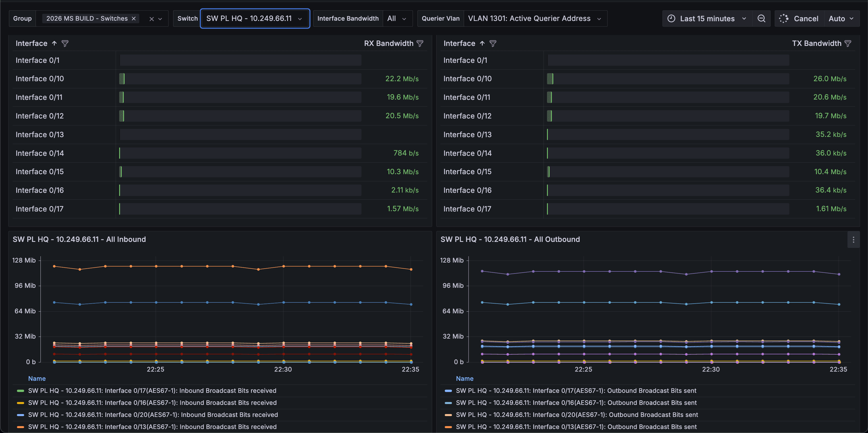The height and width of the screenshot is (433, 868).
Task: Click the orange Interface 0/13 Outbound legend swatch
Action: (448, 427)
